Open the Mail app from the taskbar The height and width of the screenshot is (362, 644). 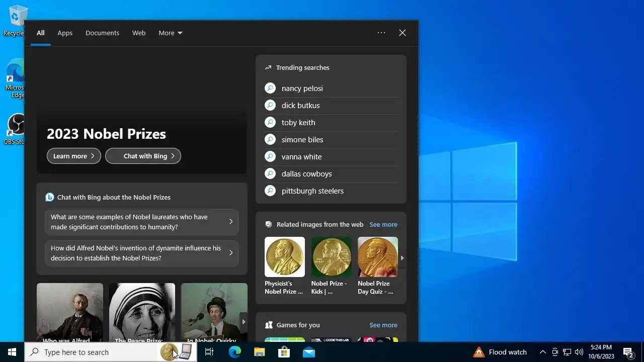(x=309, y=352)
